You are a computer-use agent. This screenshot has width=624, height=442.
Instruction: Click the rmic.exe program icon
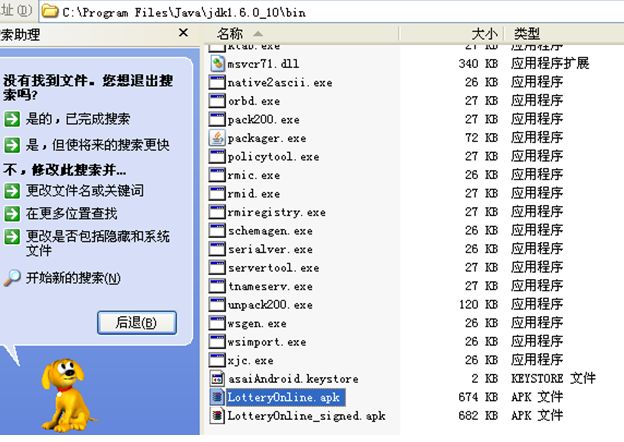(x=217, y=175)
